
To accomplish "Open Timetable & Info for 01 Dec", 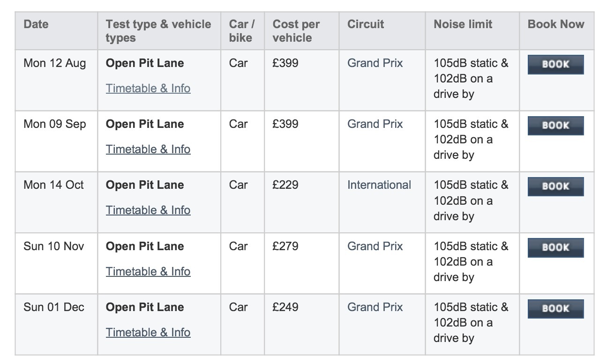I will (x=148, y=332).
